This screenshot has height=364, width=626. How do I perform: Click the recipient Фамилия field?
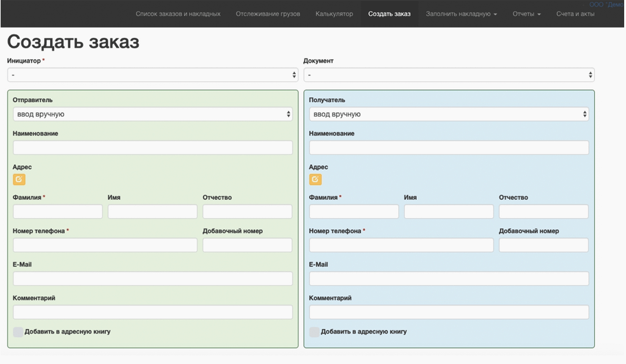354,211
